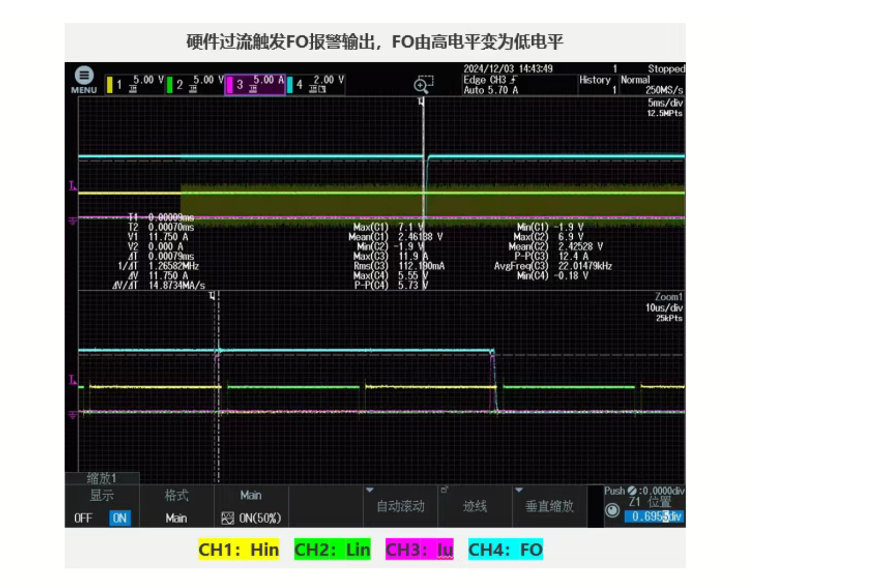The image size is (890, 588).
Task: Click the vertical dashed cursor in zoom window
Action: pos(218,387)
